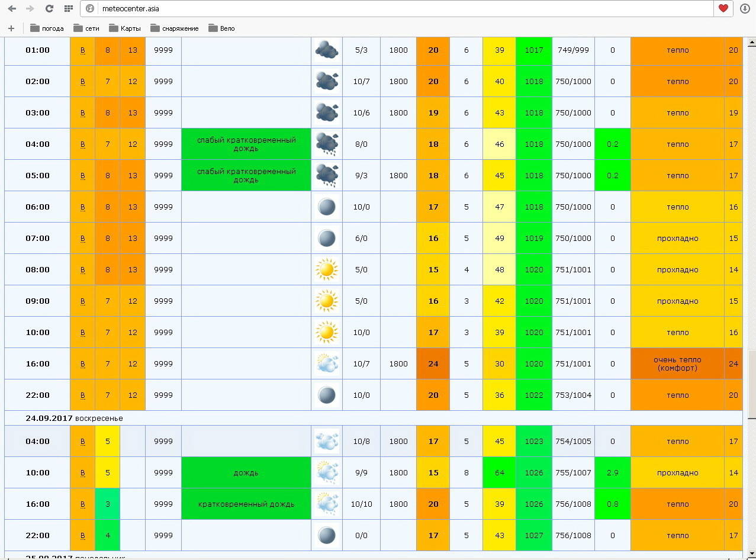Click the plus button on bookmarks bar
The height and width of the screenshot is (560, 756).
[x=11, y=28]
